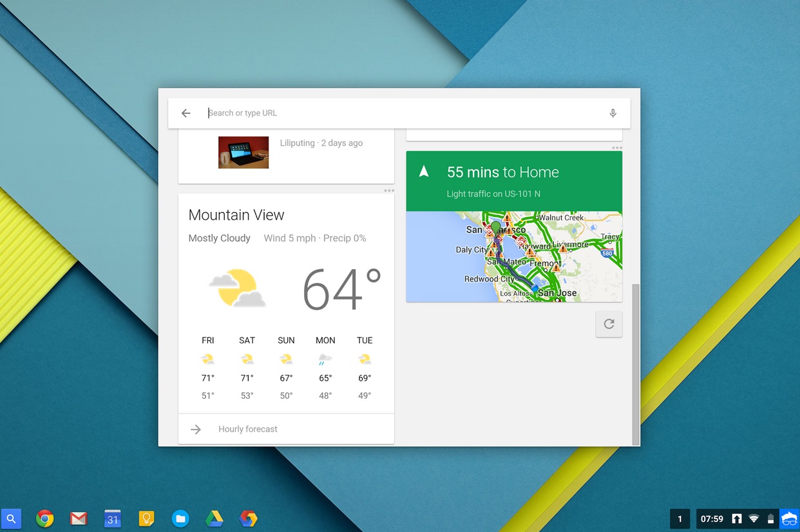Start voice search with the microphone icon
The height and width of the screenshot is (532, 800).
613,113
